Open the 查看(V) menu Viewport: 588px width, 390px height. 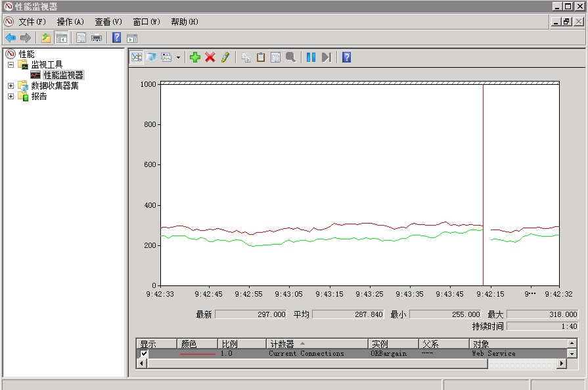[108, 22]
